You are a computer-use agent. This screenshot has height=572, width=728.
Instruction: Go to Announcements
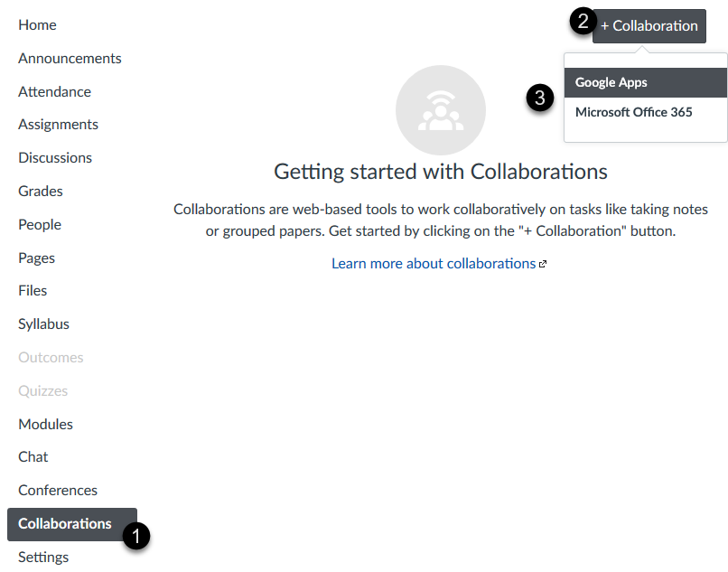coord(70,58)
